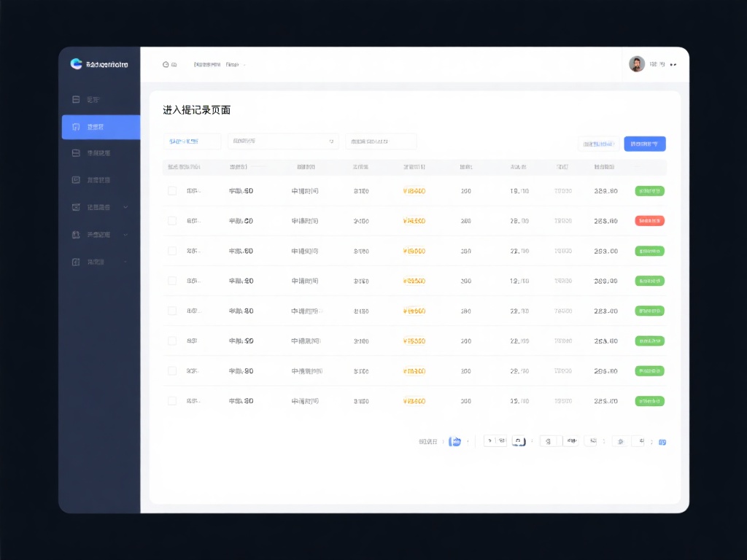Image resolution: width=747 pixels, height=560 pixels.
Task: Click the user avatar in the top-right header
Action: [x=636, y=63]
